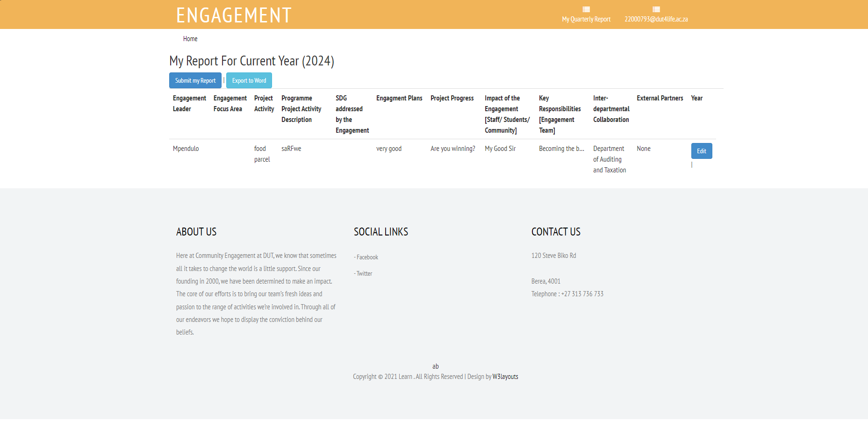Screen dimensions: 868x442
Task: Select the External Partners column header
Action: tap(660, 98)
